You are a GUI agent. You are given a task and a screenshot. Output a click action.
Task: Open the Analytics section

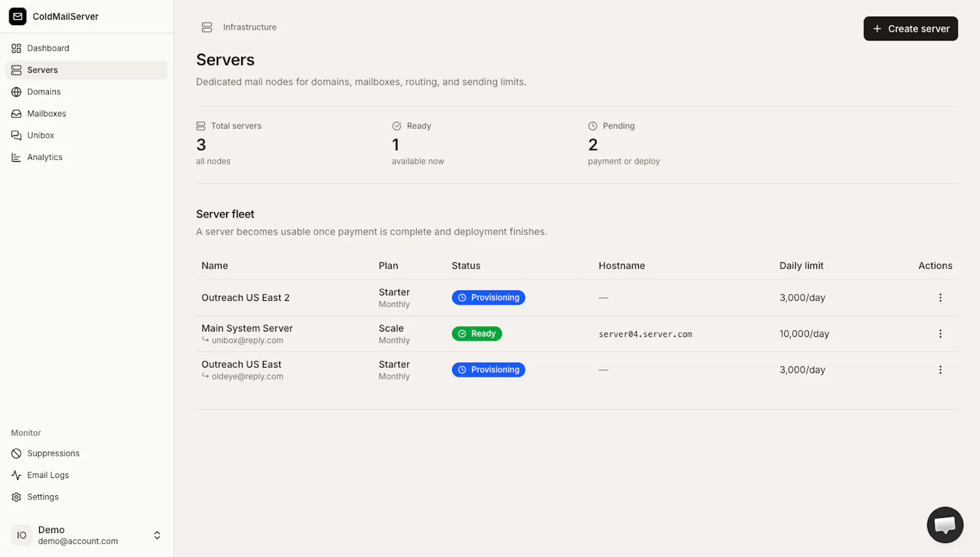[86, 157]
